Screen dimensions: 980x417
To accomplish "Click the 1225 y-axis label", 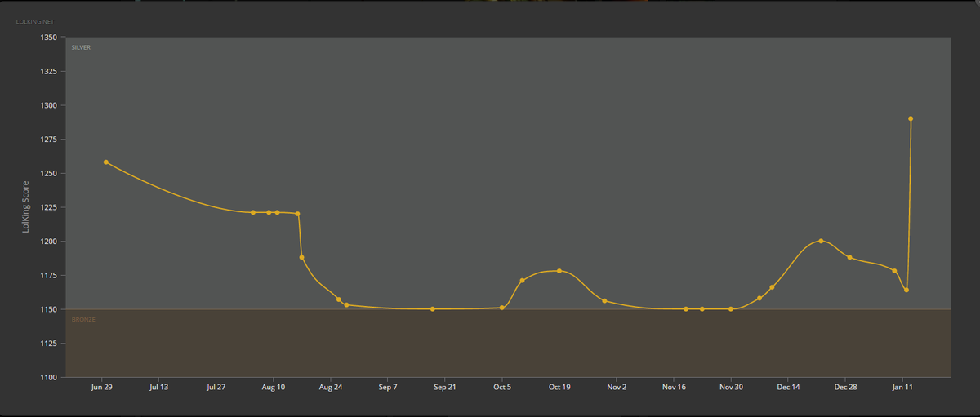I will pos(48,207).
